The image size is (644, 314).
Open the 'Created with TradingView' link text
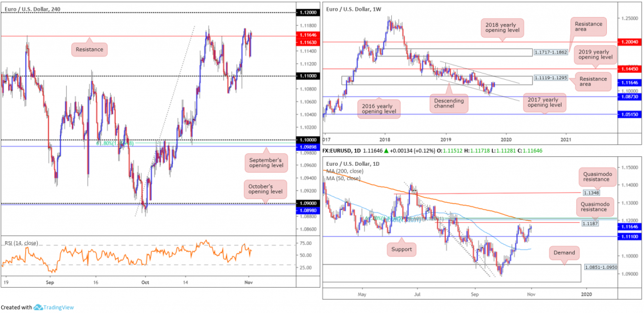click(x=37, y=307)
